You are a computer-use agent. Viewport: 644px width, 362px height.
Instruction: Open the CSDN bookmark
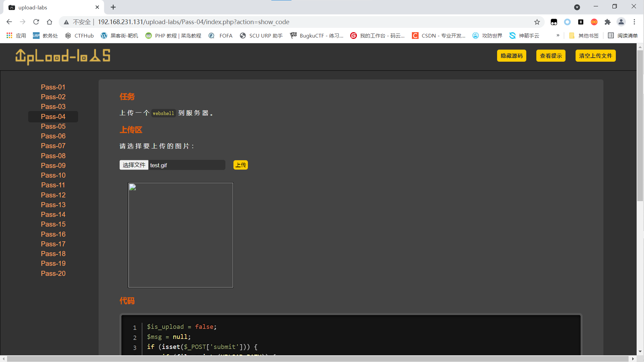click(x=439, y=36)
